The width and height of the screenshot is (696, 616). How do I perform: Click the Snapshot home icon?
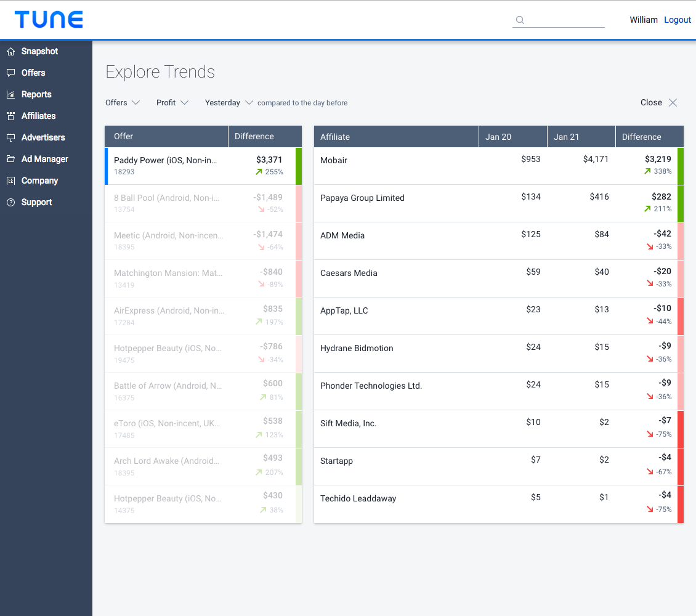pos(11,52)
